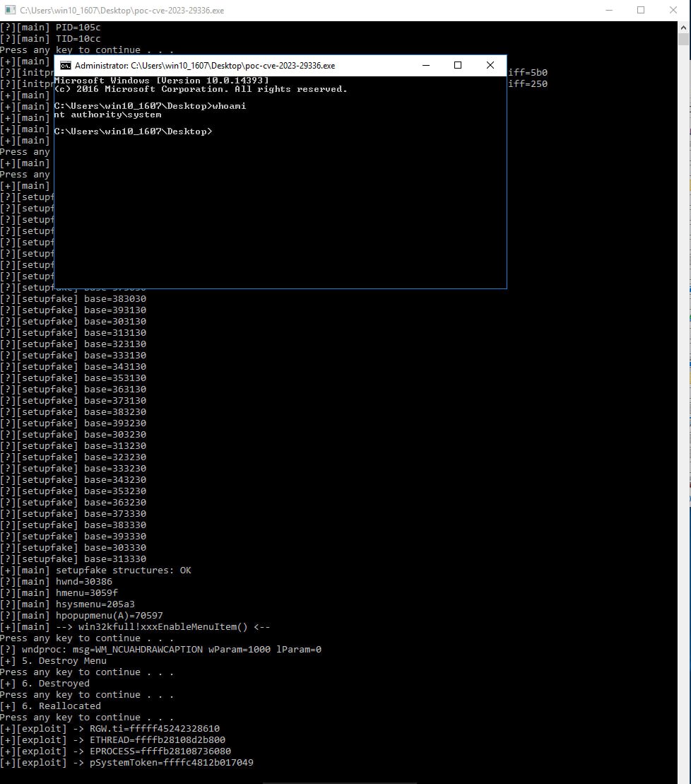Image resolution: width=691 pixels, height=784 pixels.
Task: Click the 'hpopupmenu(A)=70597' line
Action: click(81, 616)
